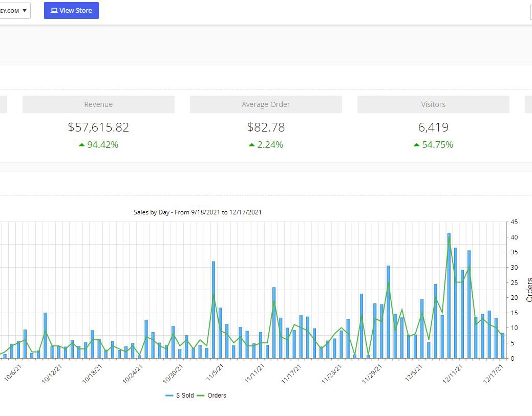The width and height of the screenshot is (532, 416).
Task: Click the Orders axis title
Action: tap(528, 290)
